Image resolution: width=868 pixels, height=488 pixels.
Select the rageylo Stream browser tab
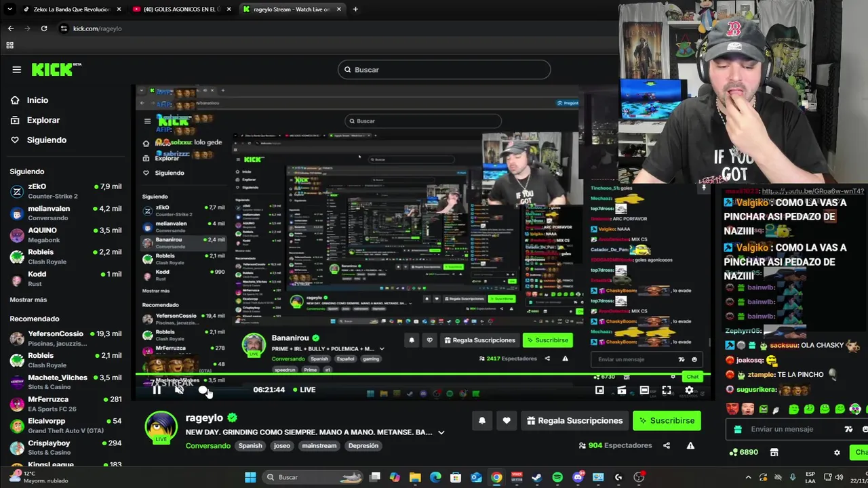pyautogui.click(x=292, y=9)
